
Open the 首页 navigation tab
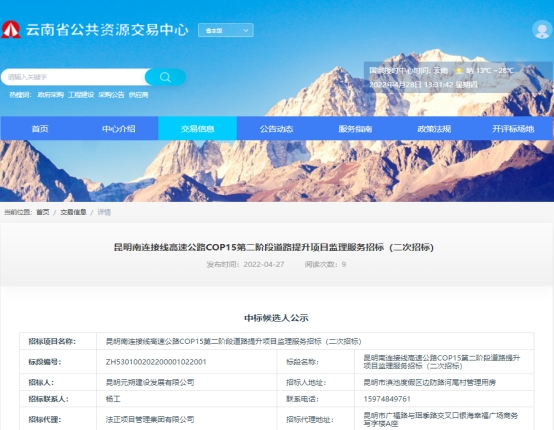coord(40,129)
